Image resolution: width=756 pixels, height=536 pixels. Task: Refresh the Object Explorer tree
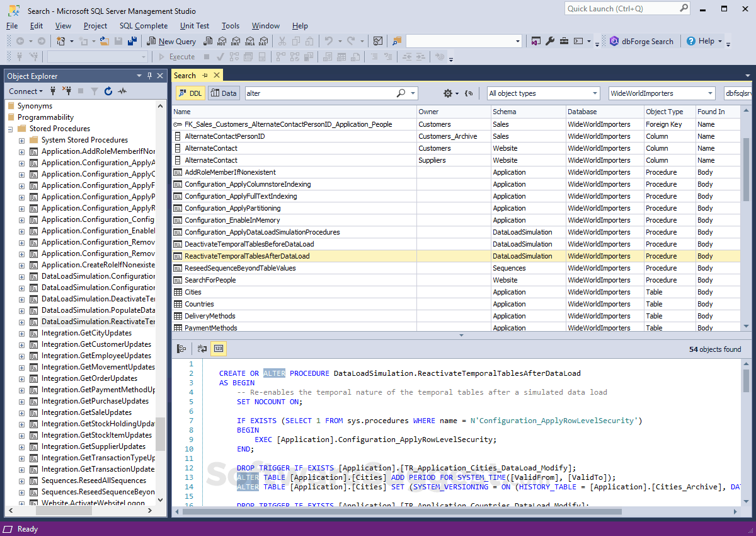pyautogui.click(x=108, y=91)
